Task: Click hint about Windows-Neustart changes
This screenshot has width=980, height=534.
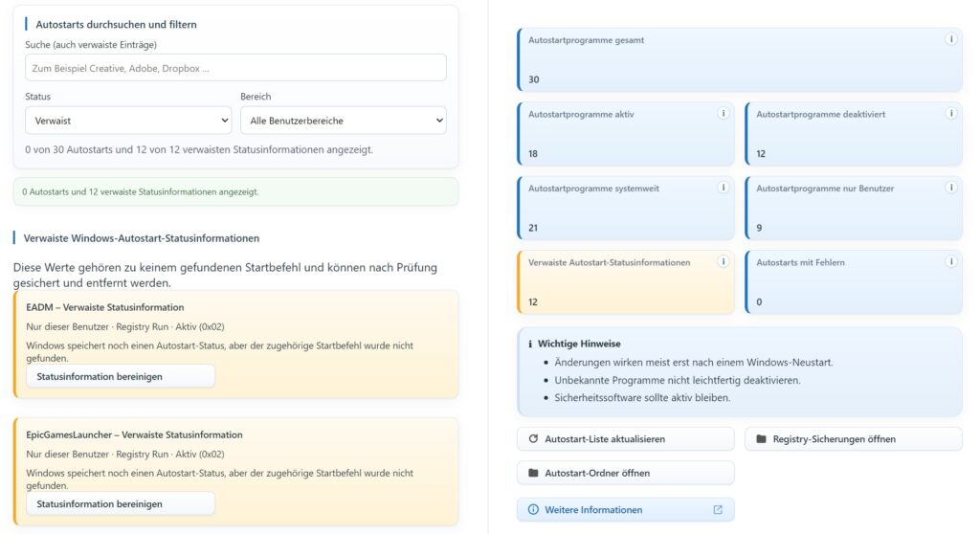Action: pyautogui.click(x=693, y=362)
